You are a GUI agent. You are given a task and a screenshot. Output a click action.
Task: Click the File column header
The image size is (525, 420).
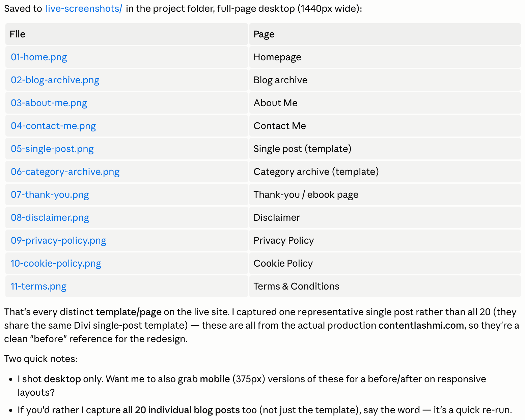coord(127,34)
